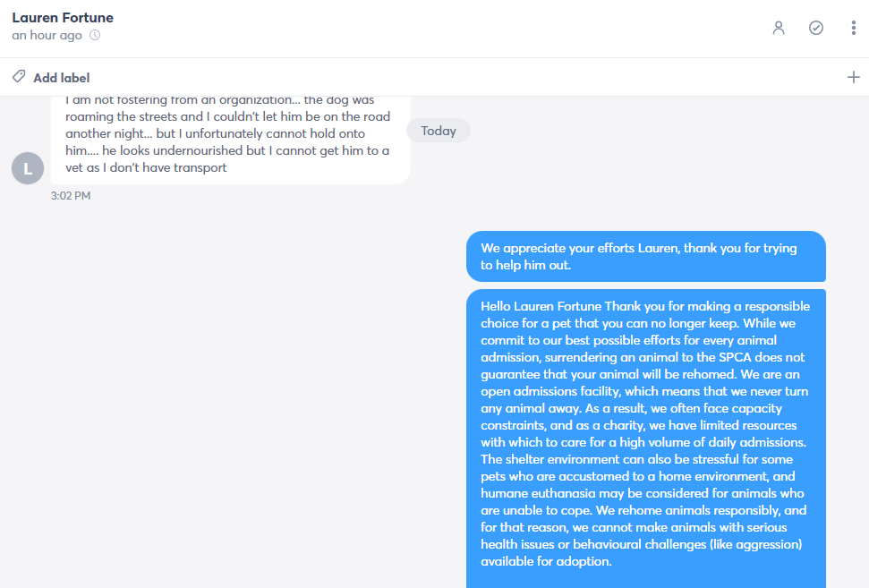Click the 'an hour ago' timestamp text

(x=47, y=35)
